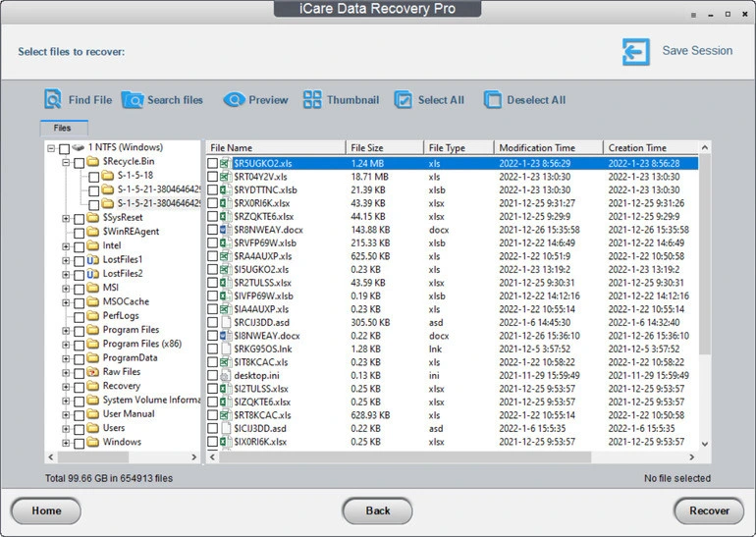Click the Deselect All icon
Screen dimensions: 756x537
point(492,100)
